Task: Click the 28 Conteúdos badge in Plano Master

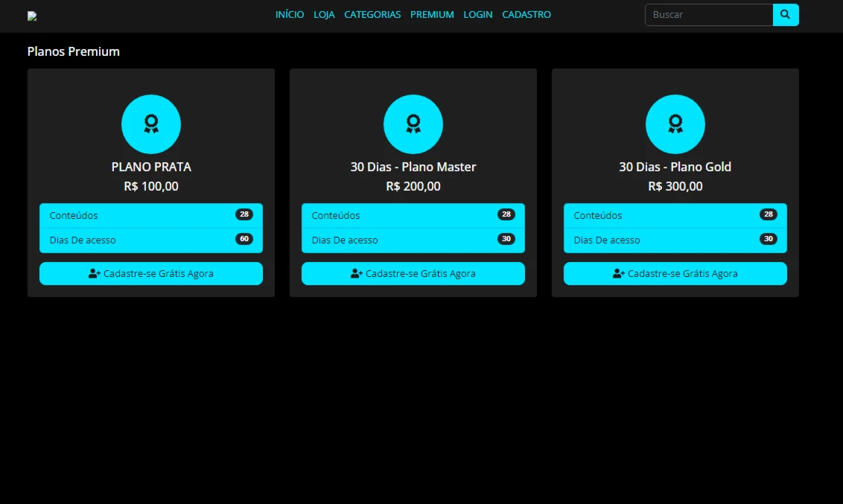Action: pyautogui.click(x=506, y=214)
